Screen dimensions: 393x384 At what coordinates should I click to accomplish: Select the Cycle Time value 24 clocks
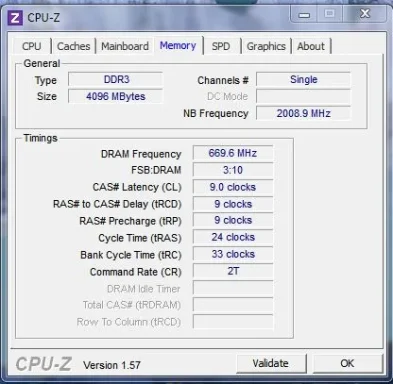pyautogui.click(x=233, y=237)
